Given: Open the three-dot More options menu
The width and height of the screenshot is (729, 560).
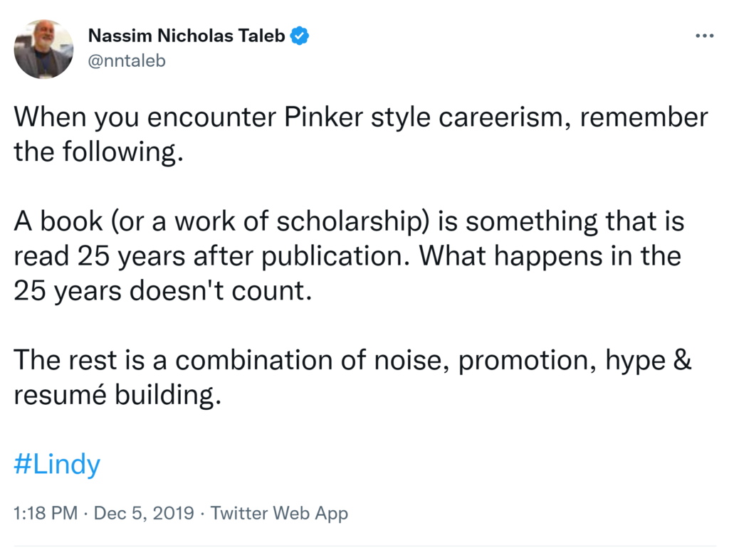Looking at the screenshot, I should point(703,35).
